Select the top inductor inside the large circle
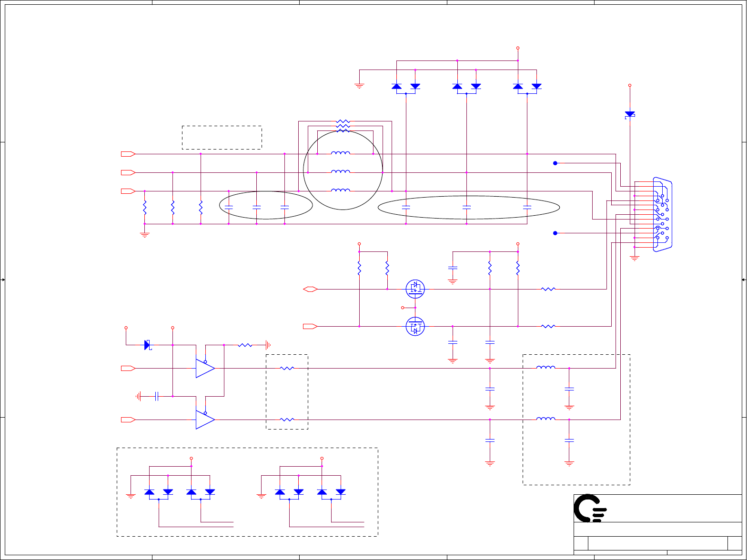The height and width of the screenshot is (560, 747). coord(341,153)
